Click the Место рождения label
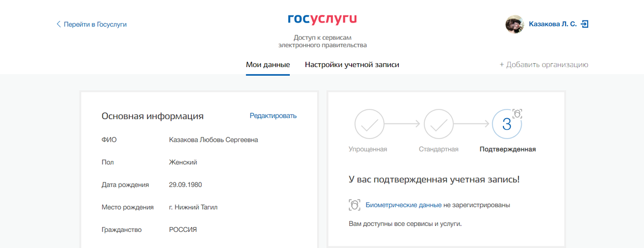The width and height of the screenshot is (644, 248). coord(128,207)
